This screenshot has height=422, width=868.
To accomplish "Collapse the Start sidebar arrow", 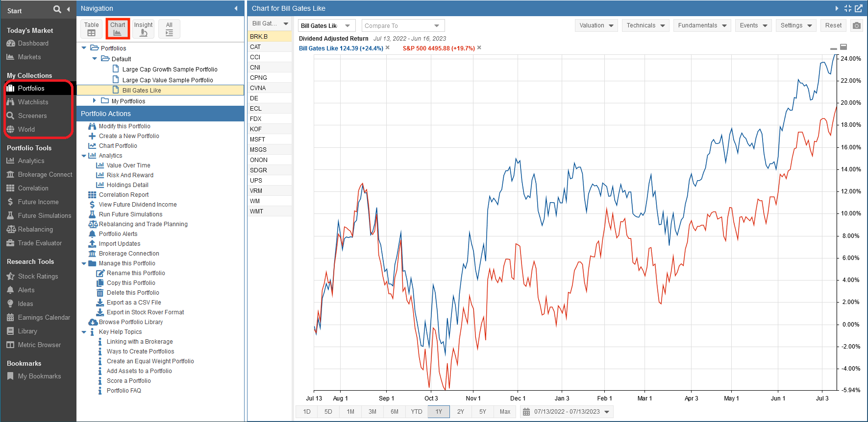I will [68, 9].
